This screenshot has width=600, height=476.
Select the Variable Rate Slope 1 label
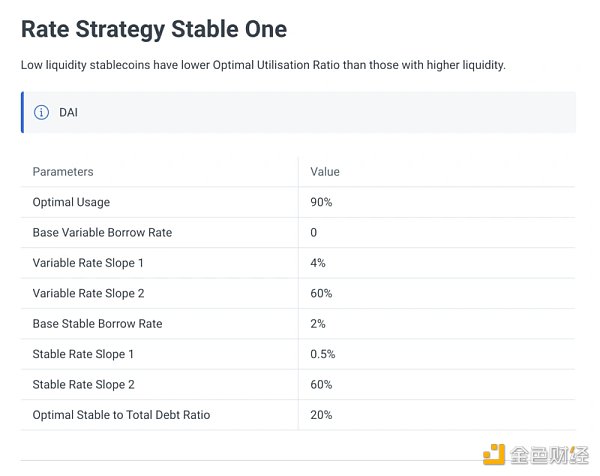pyautogui.click(x=88, y=263)
